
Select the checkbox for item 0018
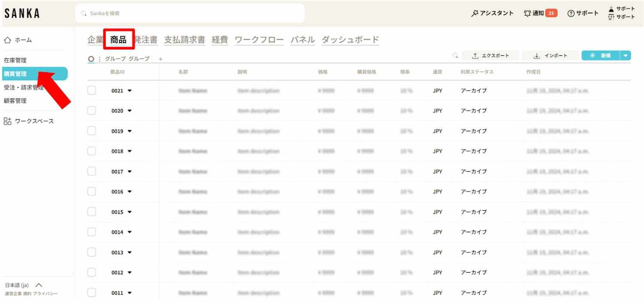coord(91,151)
